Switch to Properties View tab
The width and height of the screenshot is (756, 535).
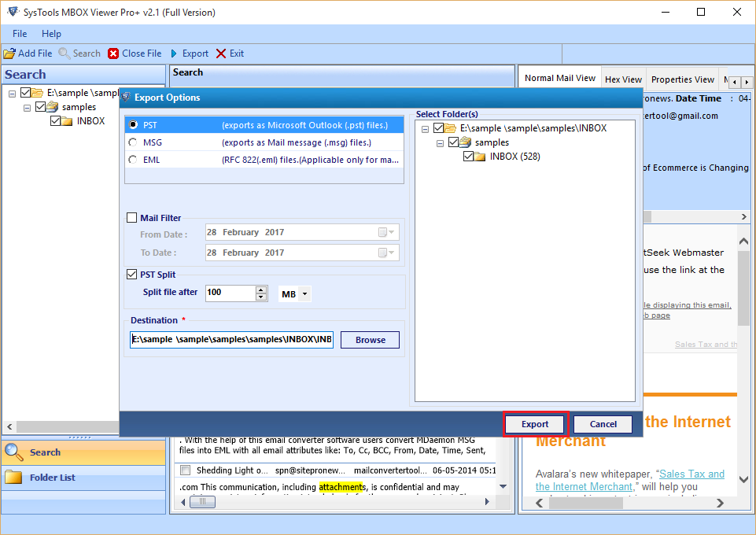[x=682, y=79]
